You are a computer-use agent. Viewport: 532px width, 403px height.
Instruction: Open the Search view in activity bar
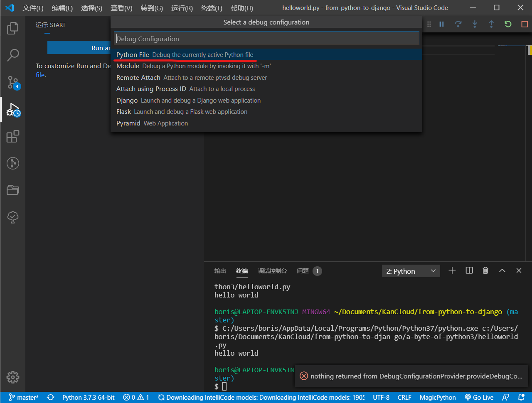pyautogui.click(x=13, y=55)
